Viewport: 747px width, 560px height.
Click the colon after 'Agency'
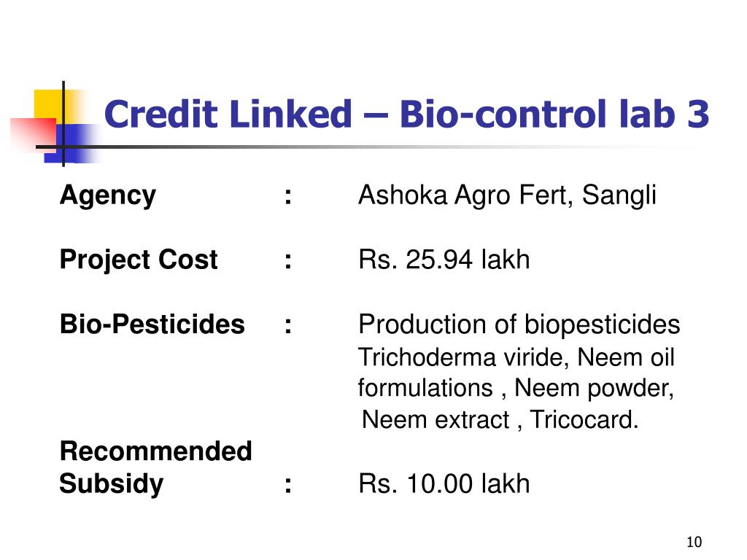[x=287, y=196]
